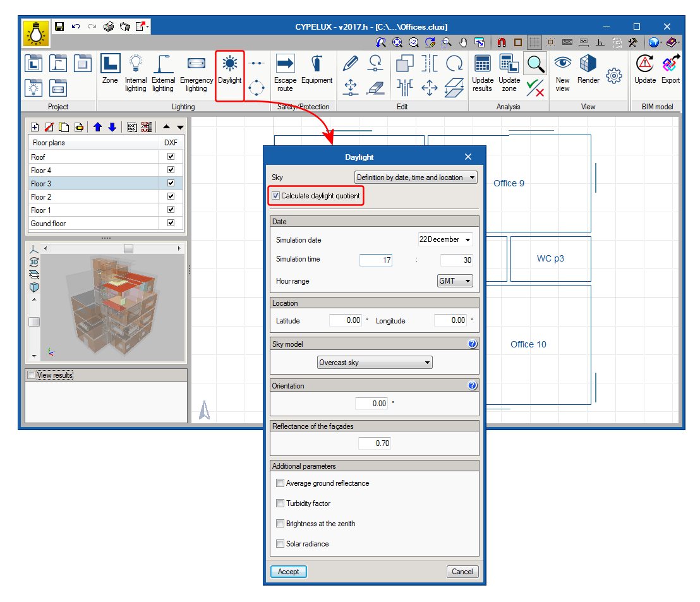Select Floor 2 in floor plans list

[92, 197]
